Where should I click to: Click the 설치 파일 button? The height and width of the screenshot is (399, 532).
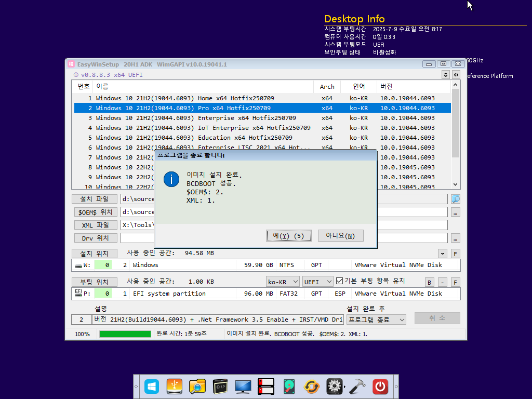pyautogui.click(x=95, y=199)
